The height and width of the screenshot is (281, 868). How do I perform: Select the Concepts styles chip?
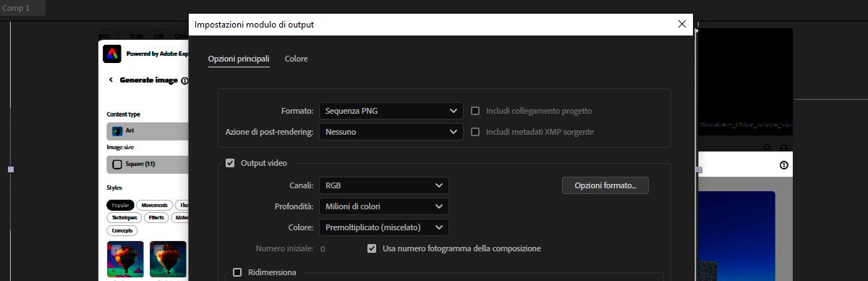click(x=122, y=230)
